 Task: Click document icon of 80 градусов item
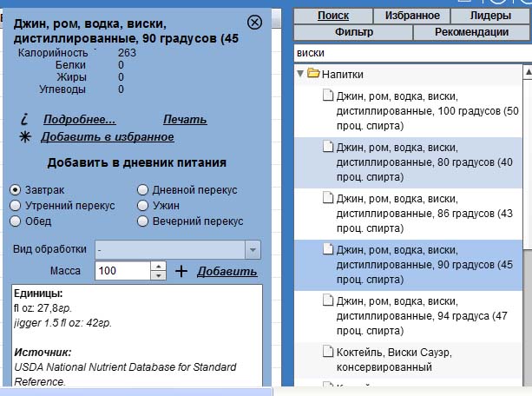click(328, 147)
